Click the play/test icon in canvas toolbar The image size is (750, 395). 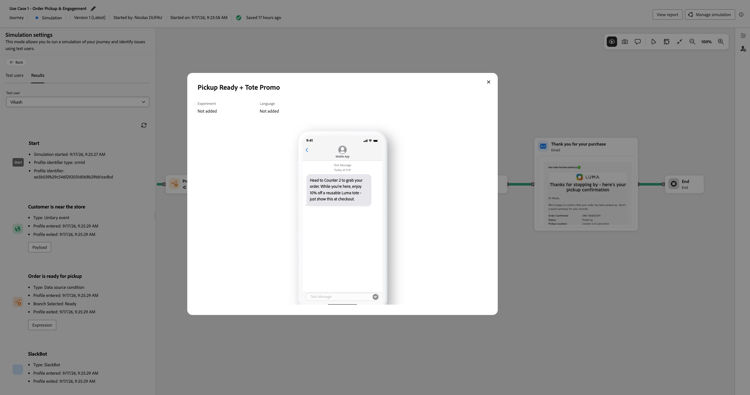click(x=653, y=42)
